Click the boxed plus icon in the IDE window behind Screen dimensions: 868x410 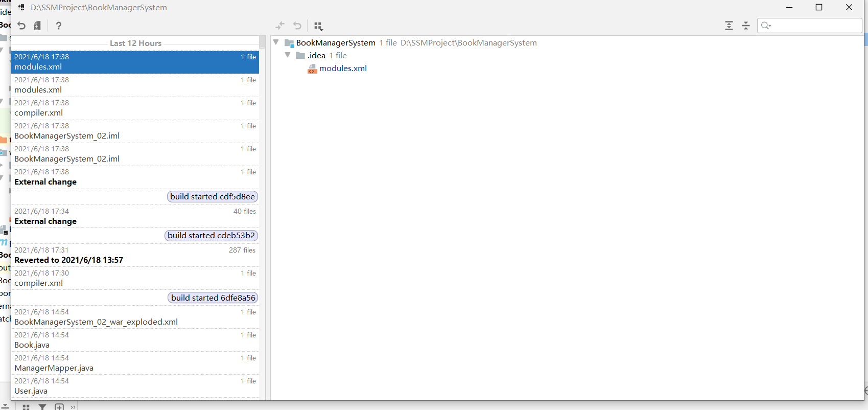click(59, 407)
